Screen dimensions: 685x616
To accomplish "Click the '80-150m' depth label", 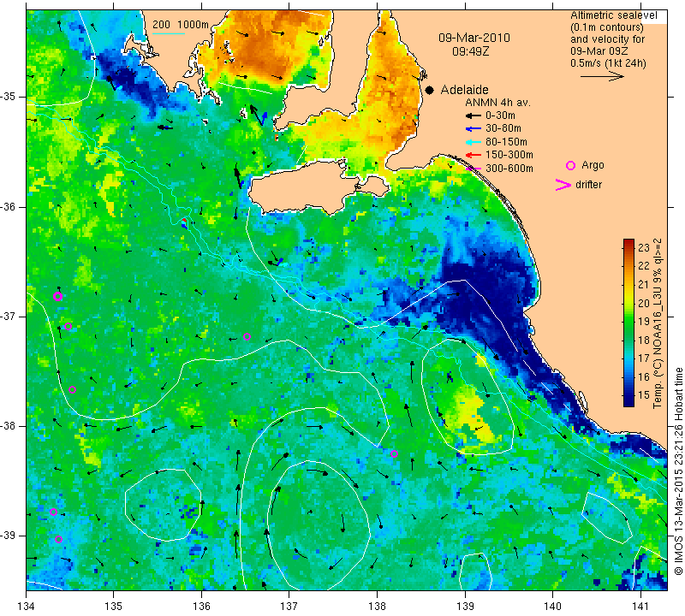I will pos(506,142).
